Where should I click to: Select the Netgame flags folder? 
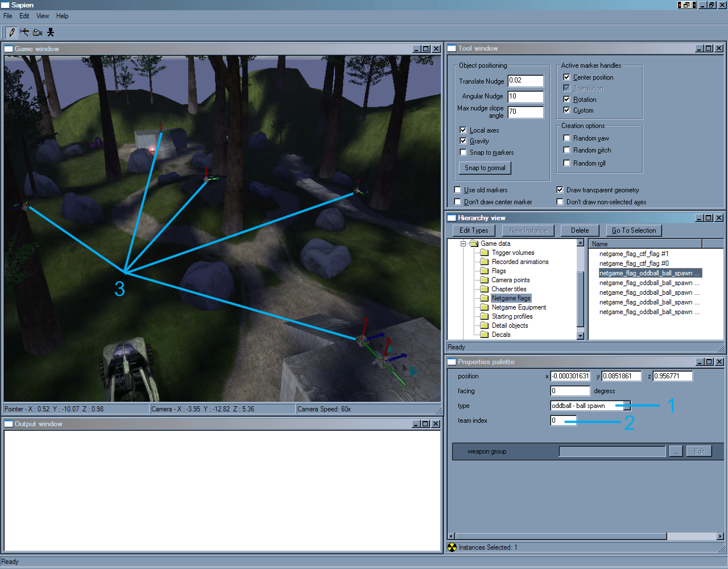511,298
